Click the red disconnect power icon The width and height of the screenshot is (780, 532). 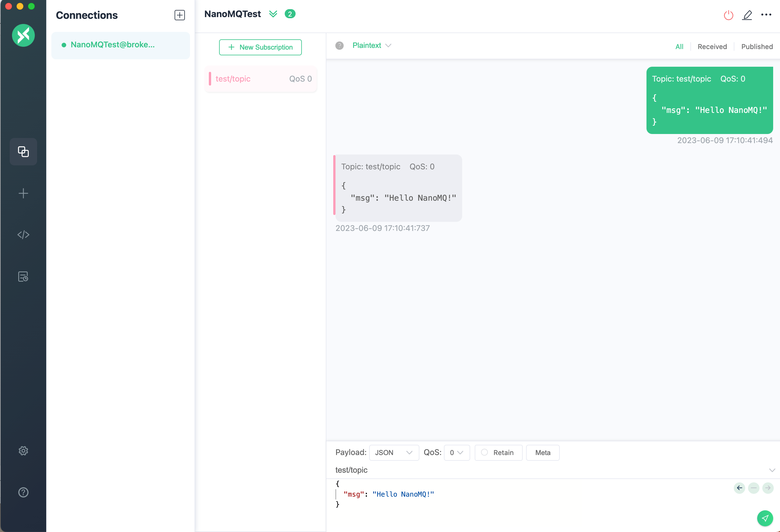point(728,15)
